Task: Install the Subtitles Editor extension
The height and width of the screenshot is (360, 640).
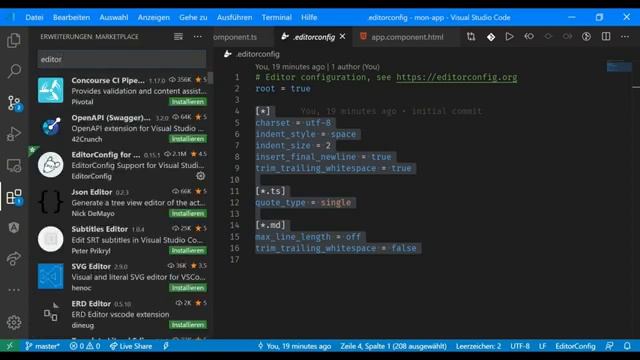Action: click(188, 251)
